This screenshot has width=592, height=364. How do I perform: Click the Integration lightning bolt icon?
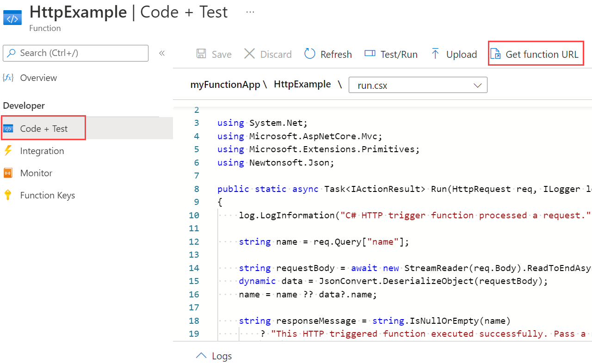(x=8, y=151)
